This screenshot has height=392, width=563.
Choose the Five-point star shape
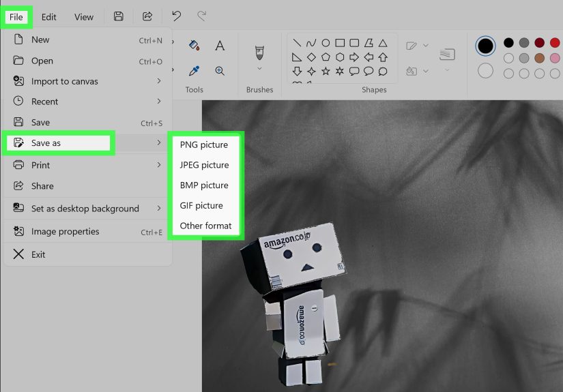(x=326, y=71)
